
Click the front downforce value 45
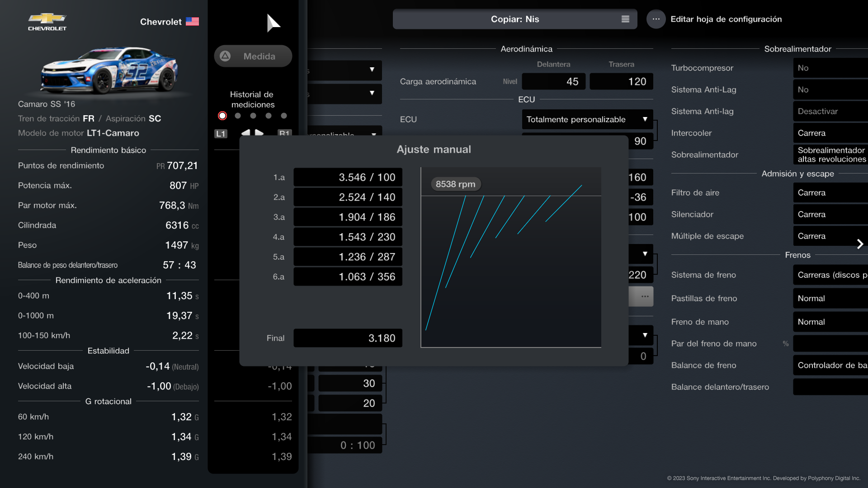coord(553,81)
